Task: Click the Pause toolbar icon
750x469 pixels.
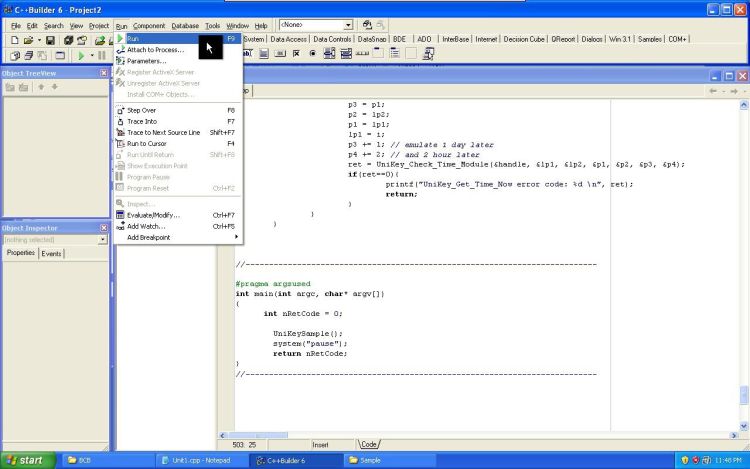Action: [101, 56]
